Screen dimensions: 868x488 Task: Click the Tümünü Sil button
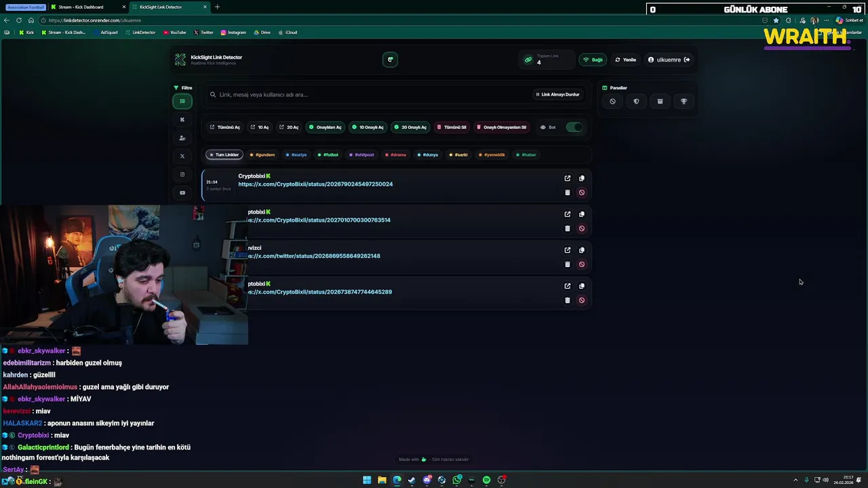tap(452, 127)
